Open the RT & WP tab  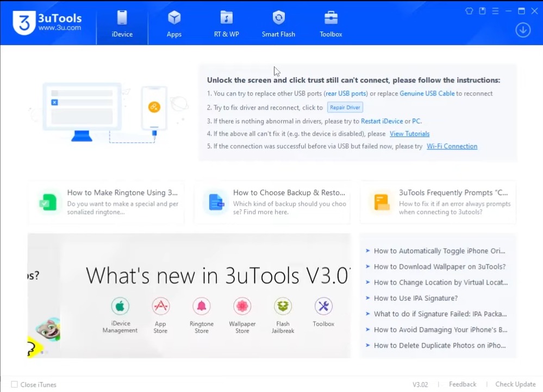click(227, 23)
